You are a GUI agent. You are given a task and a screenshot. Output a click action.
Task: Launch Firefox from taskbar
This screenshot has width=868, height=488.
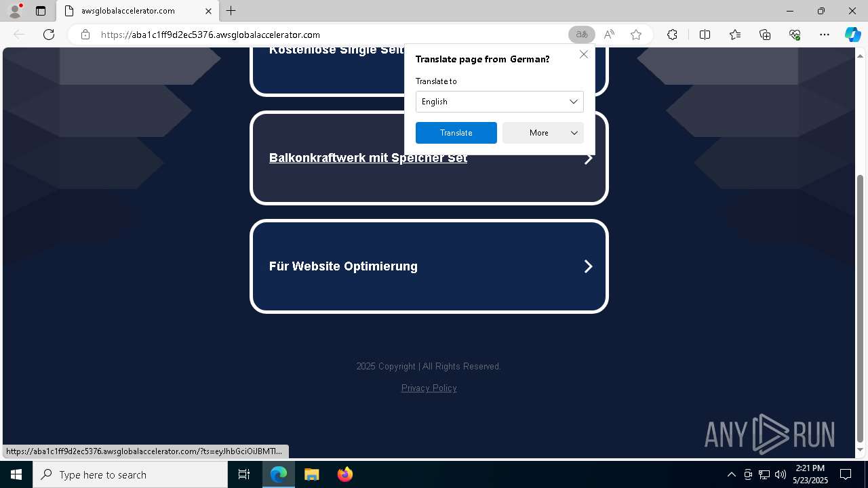[x=345, y=474]
